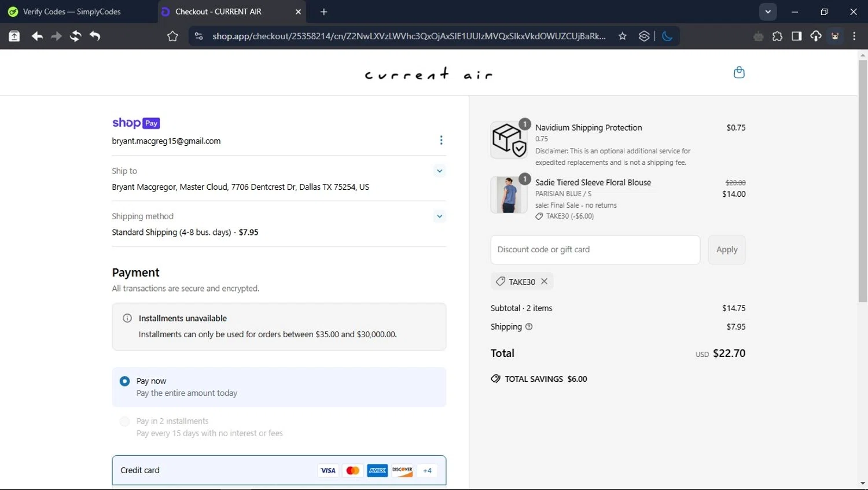Remove the TAKE30 discount code

[544, 281]
